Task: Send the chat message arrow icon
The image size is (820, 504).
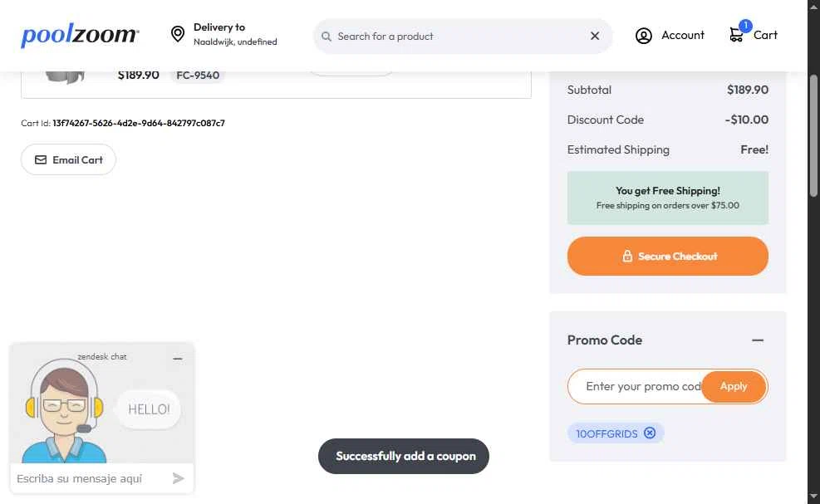Action: (178, 478)
